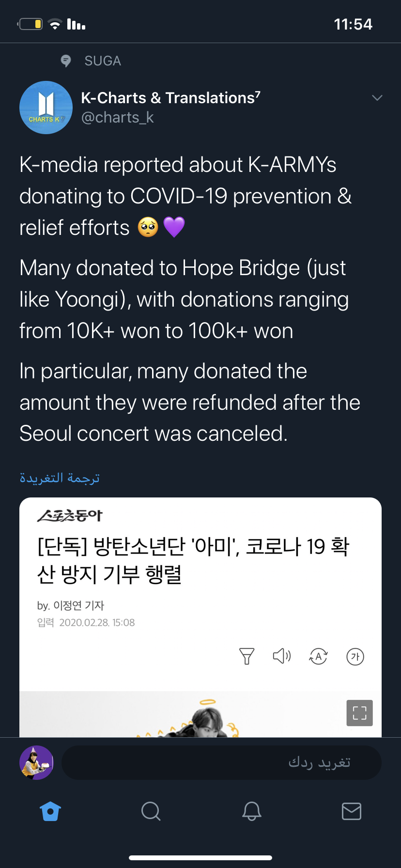Open the Notifications bell tab

(x=251, y=811)
